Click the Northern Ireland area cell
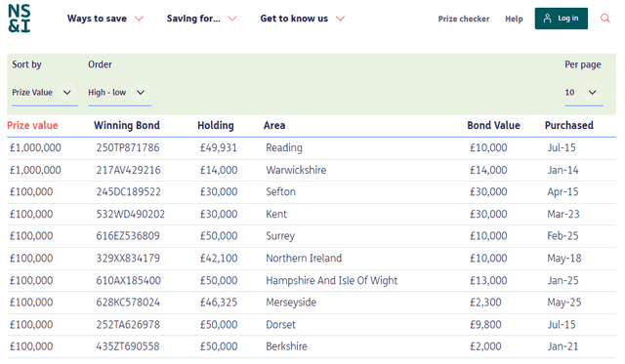The image size is (625, 364). pyautogui.click(x=304, y=259)
